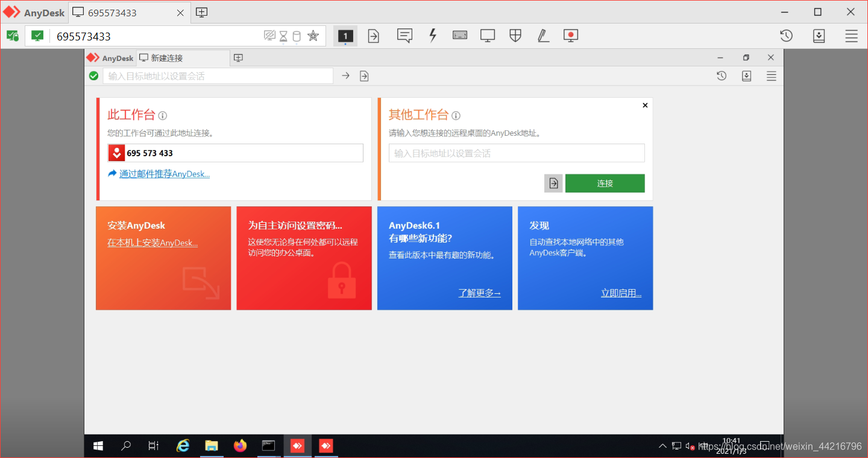Click the info icon beside 其他工作台

(456, 116)
